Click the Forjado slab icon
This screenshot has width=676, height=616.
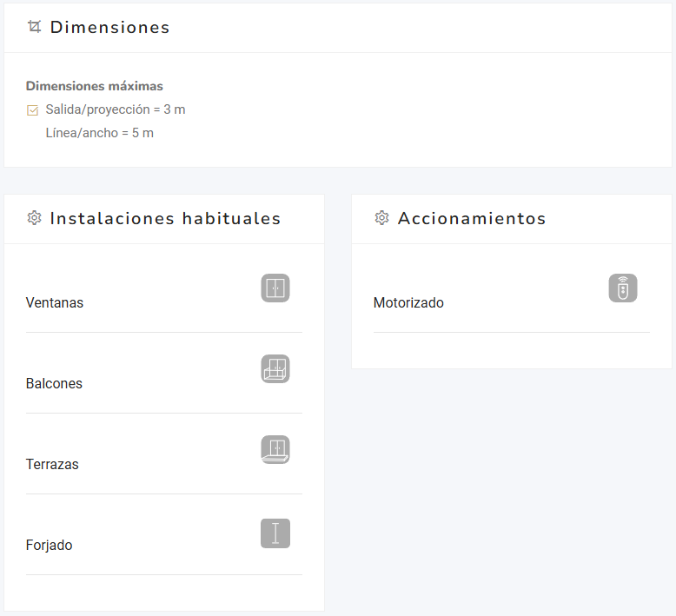click(x=275, y=533)
